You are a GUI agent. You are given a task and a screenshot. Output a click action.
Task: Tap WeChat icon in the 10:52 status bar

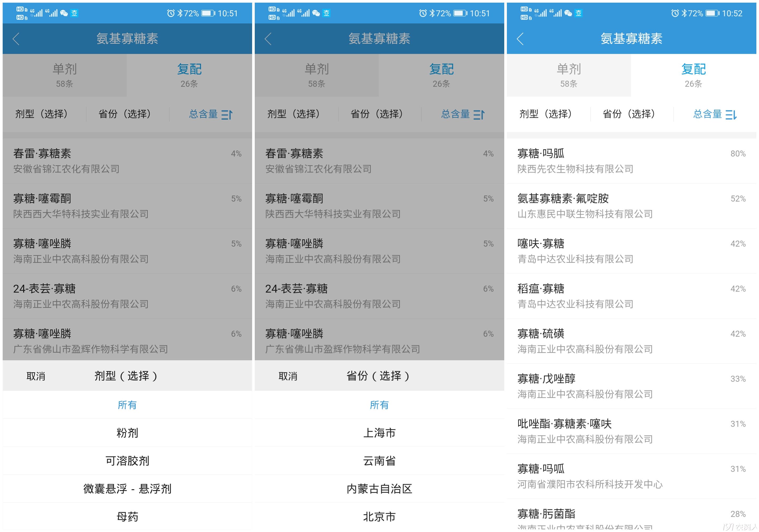(x=568, y=13)
